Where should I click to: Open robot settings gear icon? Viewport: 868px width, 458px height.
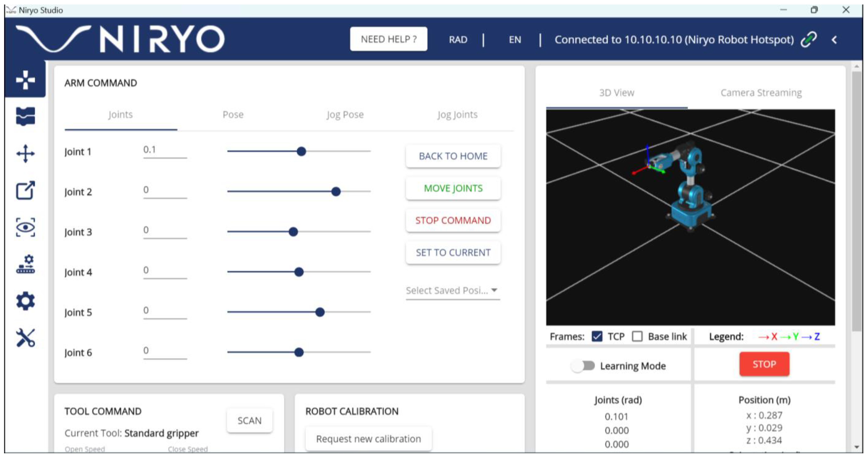[25, 301]
